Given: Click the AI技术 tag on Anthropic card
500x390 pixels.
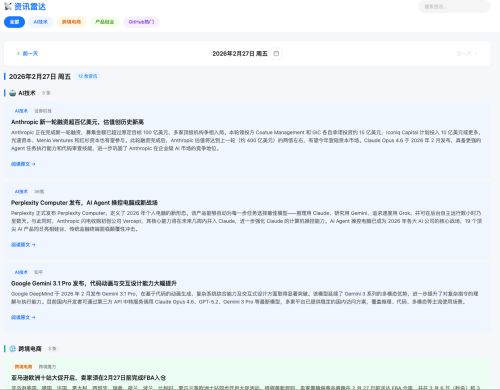Looking at the screenshot, I should pyautogui.click(x=21, y=111).
